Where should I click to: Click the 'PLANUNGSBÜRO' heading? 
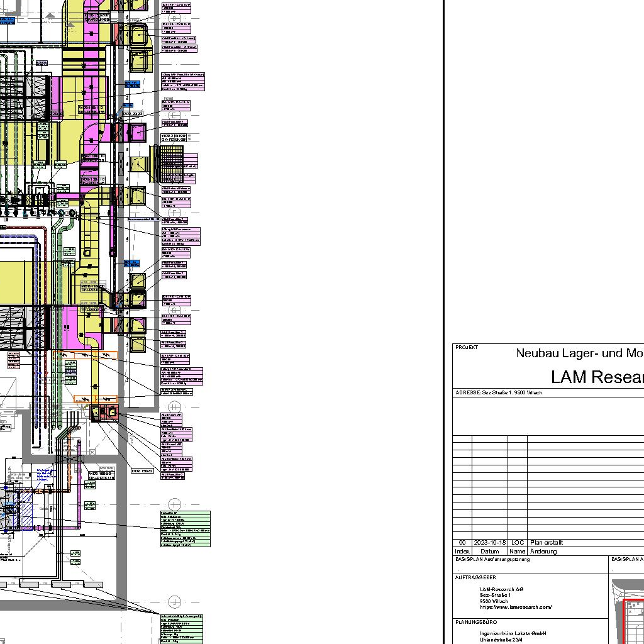click(476, 622)
